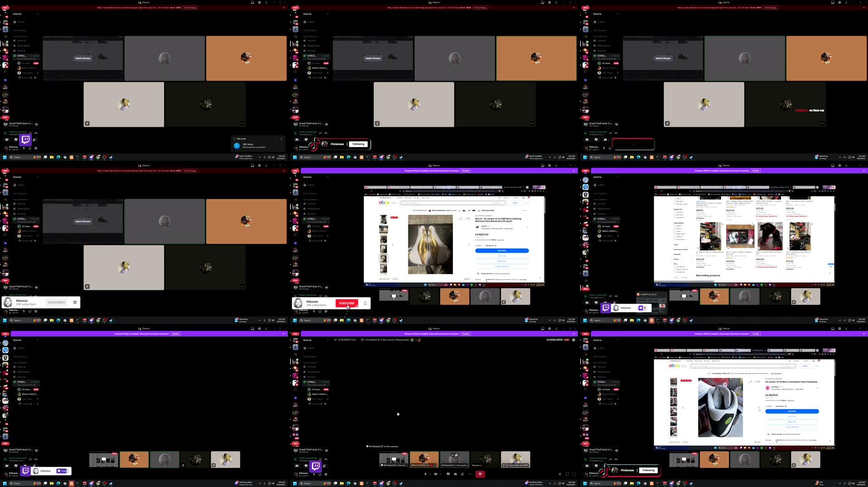Click the Pop Out icon beside the volume speaker
This screenshot has width=868, height=487.
(567, 474)
